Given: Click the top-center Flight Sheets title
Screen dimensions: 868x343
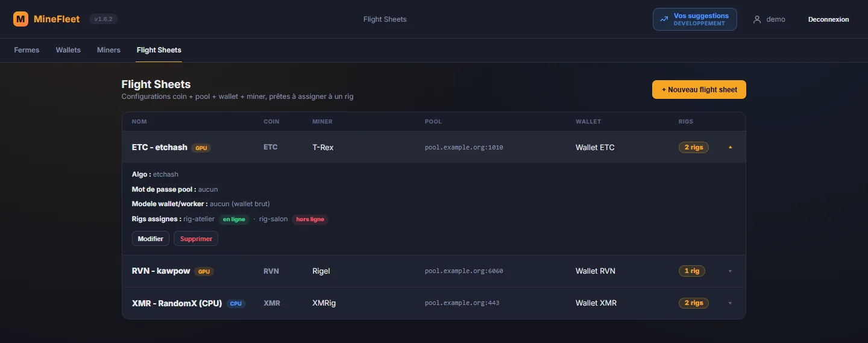Looking at the screenshot, I should click(x=385, y=19).
